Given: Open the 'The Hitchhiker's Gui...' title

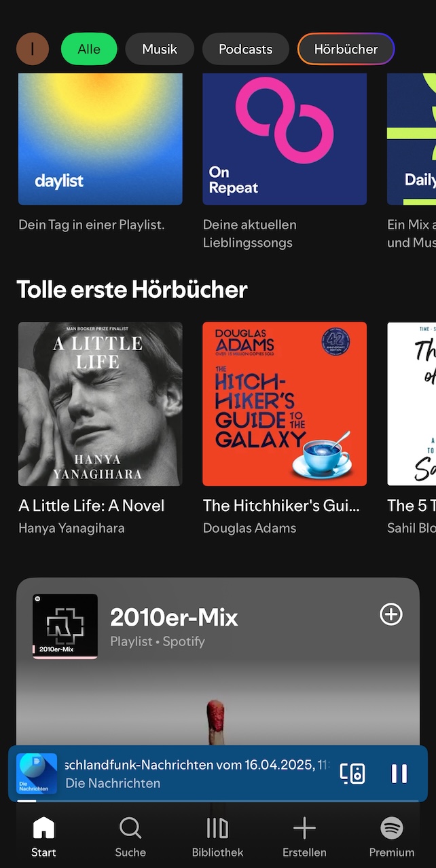Looking at the screenshot, I should [x=282, y=506].
